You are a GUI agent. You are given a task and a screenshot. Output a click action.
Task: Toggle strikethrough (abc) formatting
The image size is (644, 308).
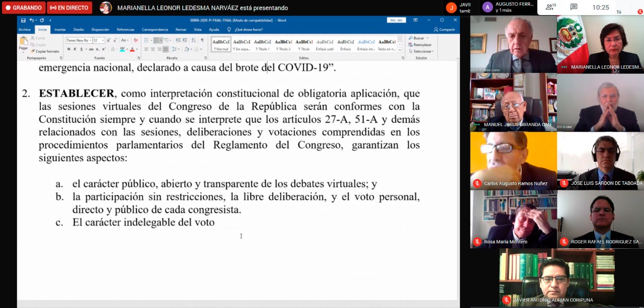click(91, 49)
